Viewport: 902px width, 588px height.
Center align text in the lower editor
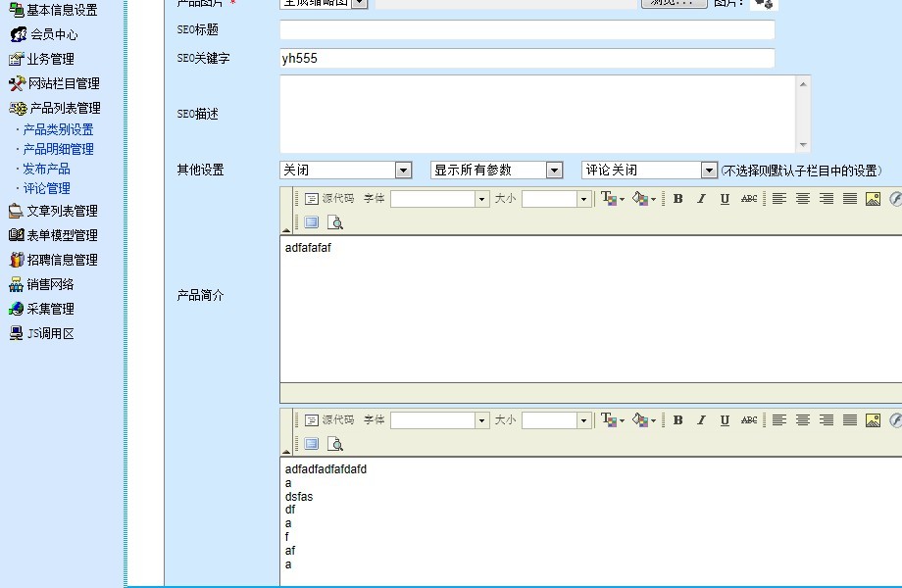click(803, 420)
